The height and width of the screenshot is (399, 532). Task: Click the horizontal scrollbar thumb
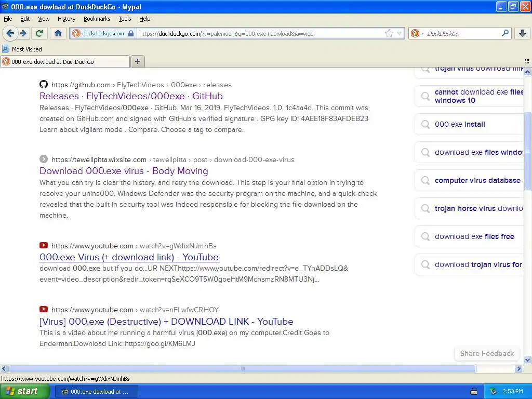coord(242,368)
